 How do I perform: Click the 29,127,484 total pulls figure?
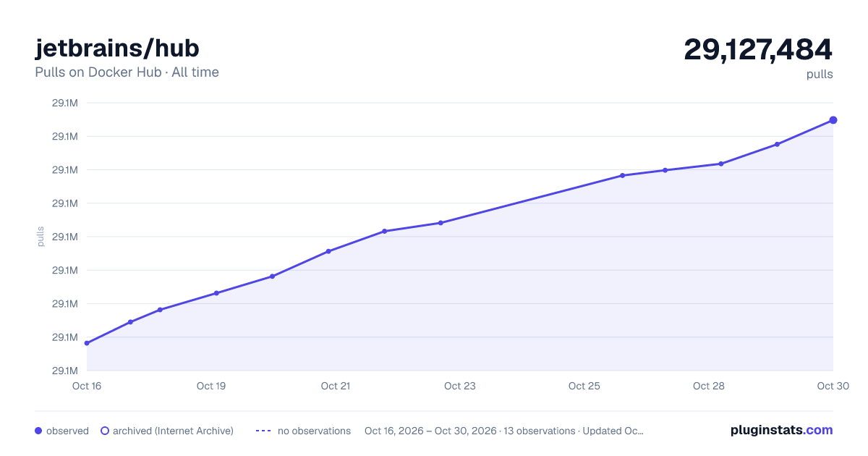(758, 49)
